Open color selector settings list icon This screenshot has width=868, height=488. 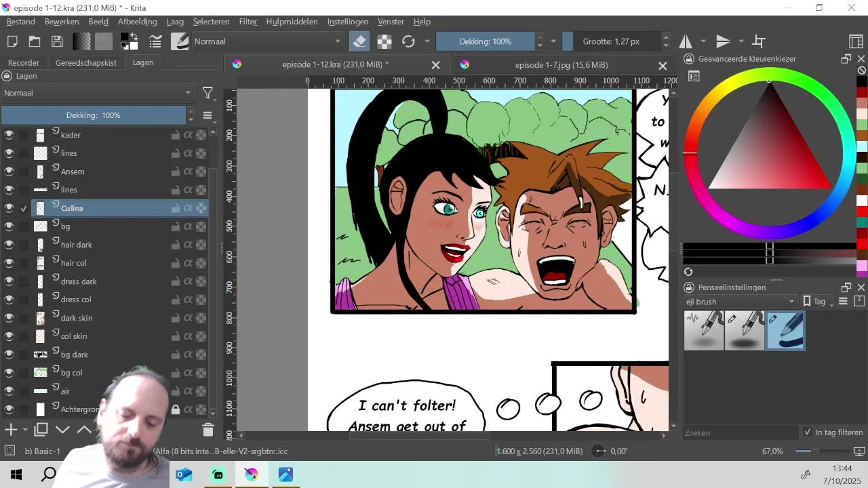pyautogui.click(x=694, y=77)
